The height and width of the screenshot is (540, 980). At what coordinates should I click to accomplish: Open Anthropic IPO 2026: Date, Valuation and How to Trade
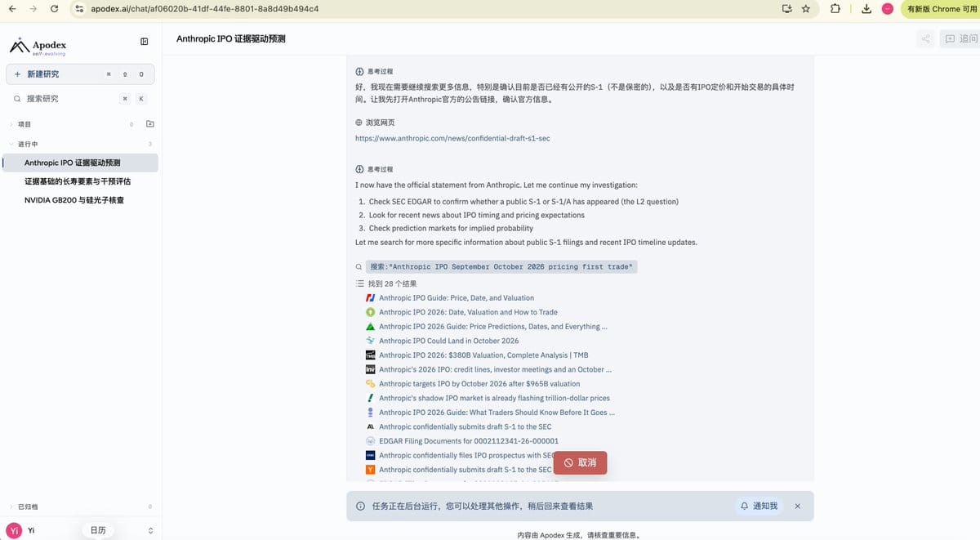[468, 312]
